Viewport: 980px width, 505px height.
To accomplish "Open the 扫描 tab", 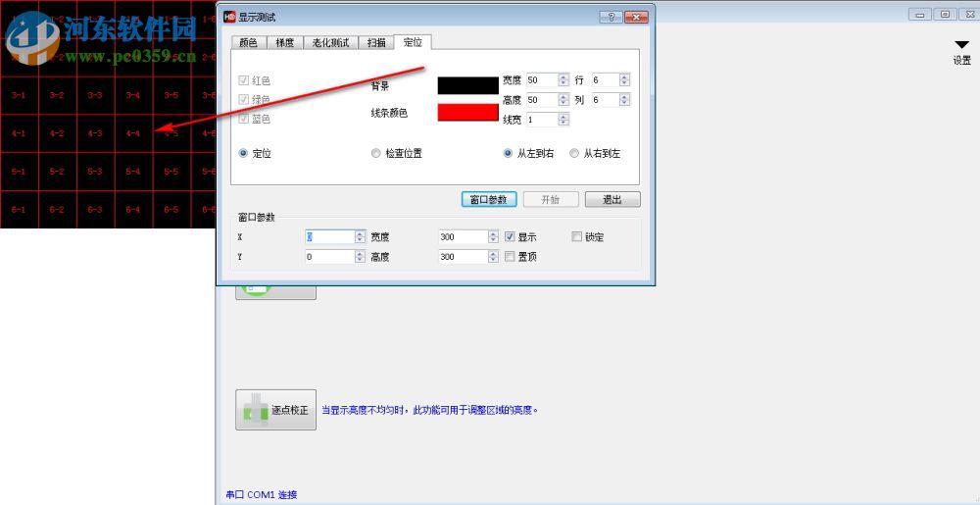I will pos(376,42).
